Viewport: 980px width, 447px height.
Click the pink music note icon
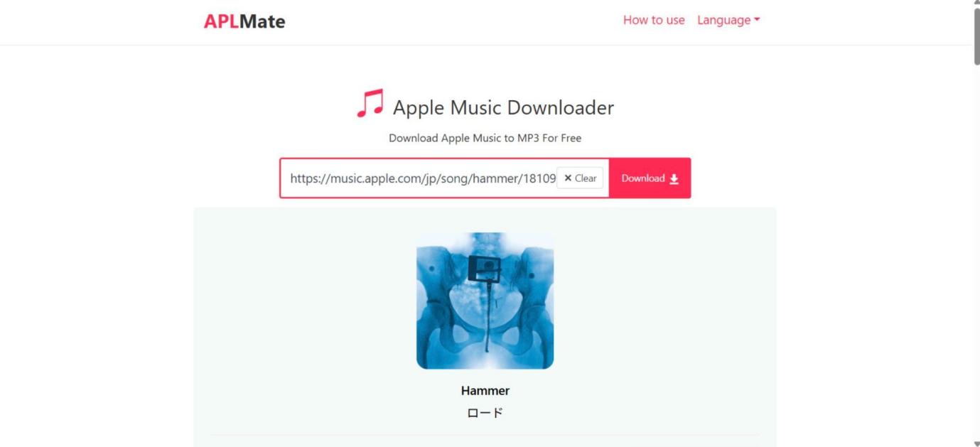[370, 104]
